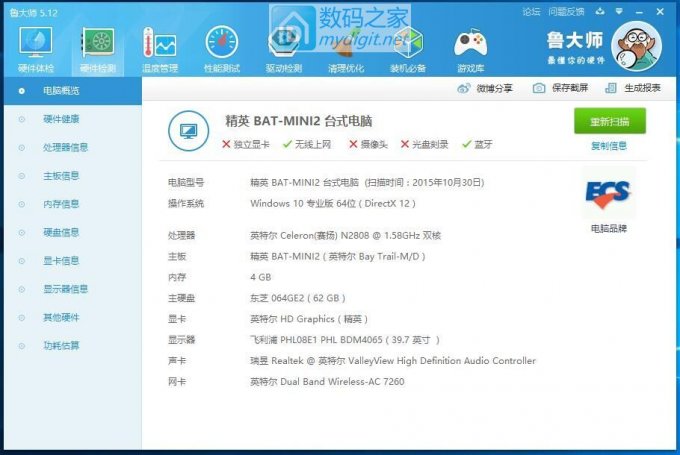Share via the 微博分享 Weibo icon
The height and width of the screenshot is (455, 680).
tap(464, 89)
